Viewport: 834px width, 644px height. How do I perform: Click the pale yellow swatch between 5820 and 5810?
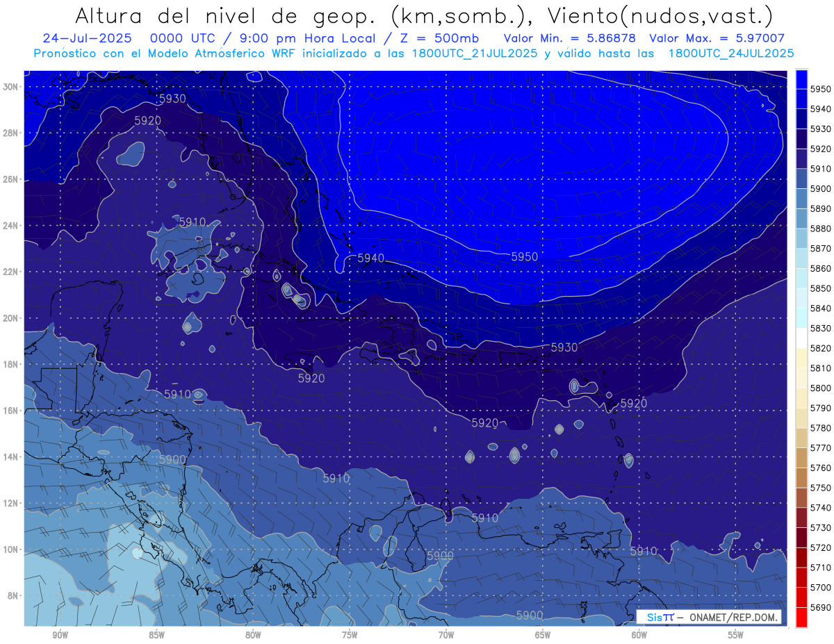tap(801, 358)
